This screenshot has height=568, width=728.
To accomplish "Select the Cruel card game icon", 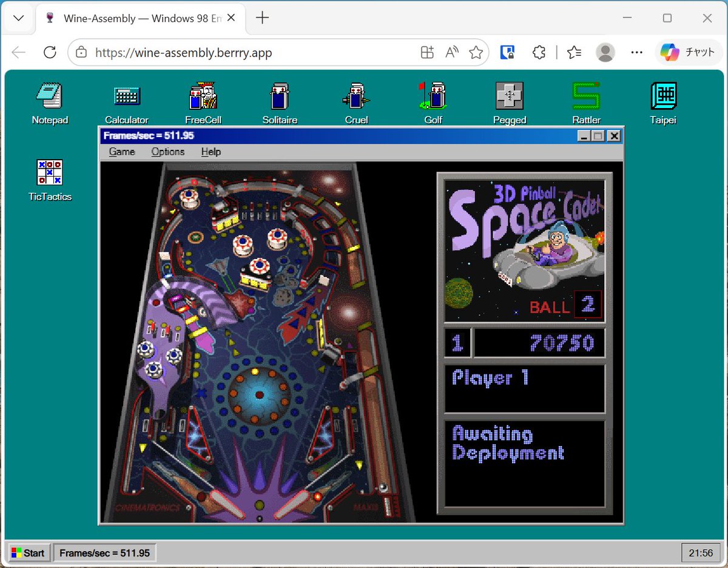I will (x=356, y=103).
